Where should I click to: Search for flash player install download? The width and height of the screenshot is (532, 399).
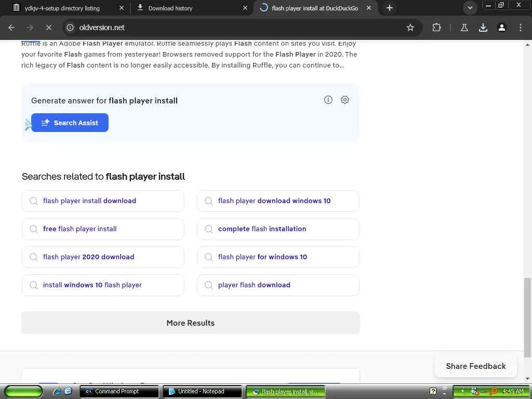[103, 201]
